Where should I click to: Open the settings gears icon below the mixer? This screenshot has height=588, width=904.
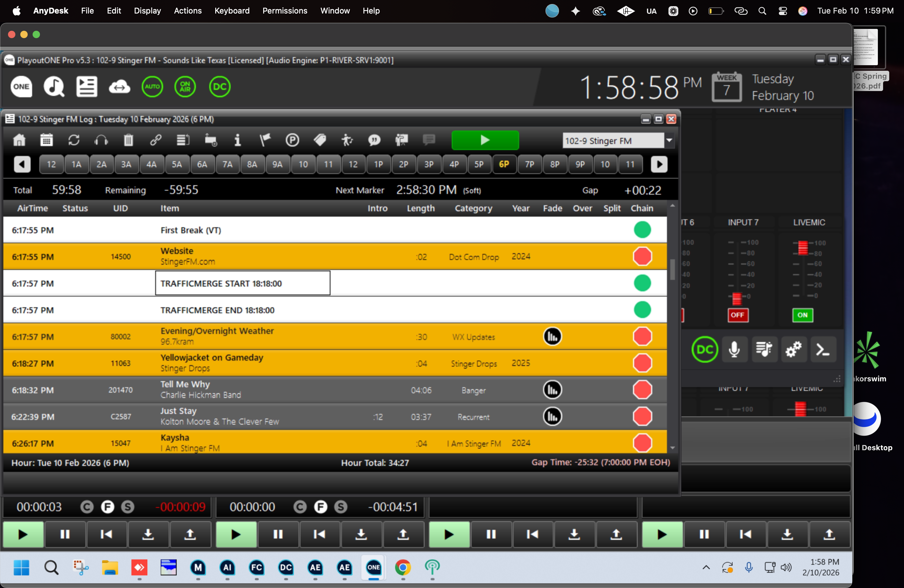click(x=794, y=349)
